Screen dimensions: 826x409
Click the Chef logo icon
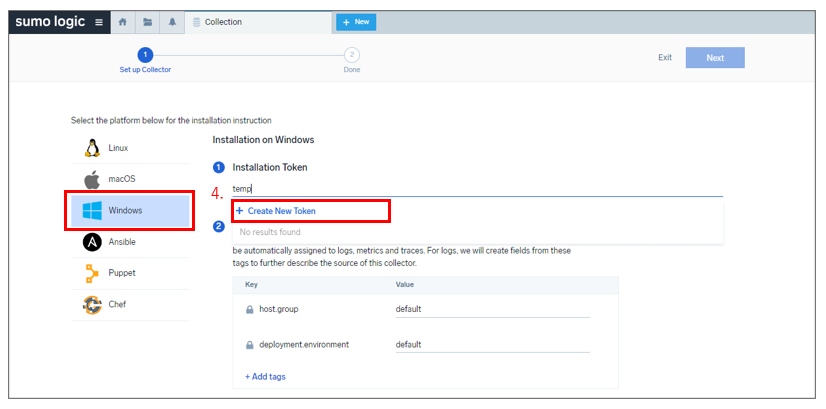(x=92, y=305)
